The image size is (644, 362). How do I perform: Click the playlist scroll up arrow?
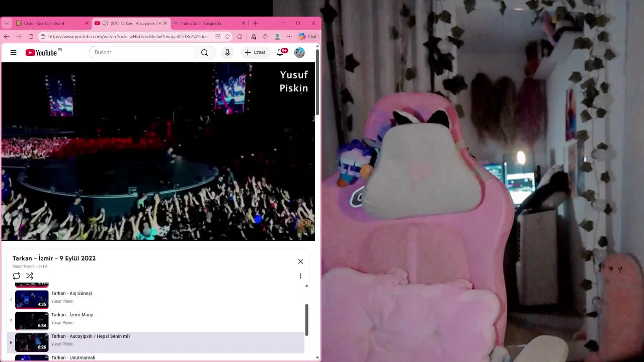point(306,286)
